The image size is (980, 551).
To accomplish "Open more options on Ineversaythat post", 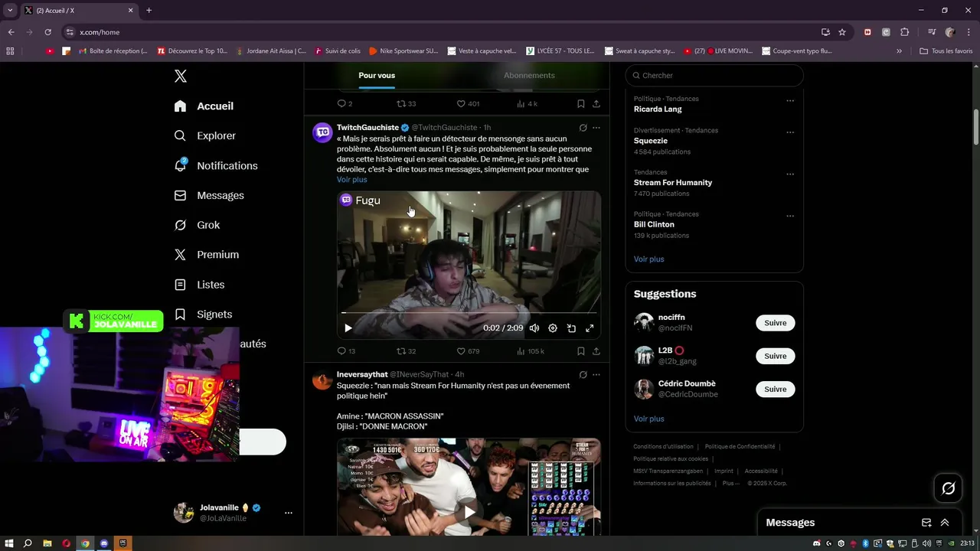I will (596, 375).
